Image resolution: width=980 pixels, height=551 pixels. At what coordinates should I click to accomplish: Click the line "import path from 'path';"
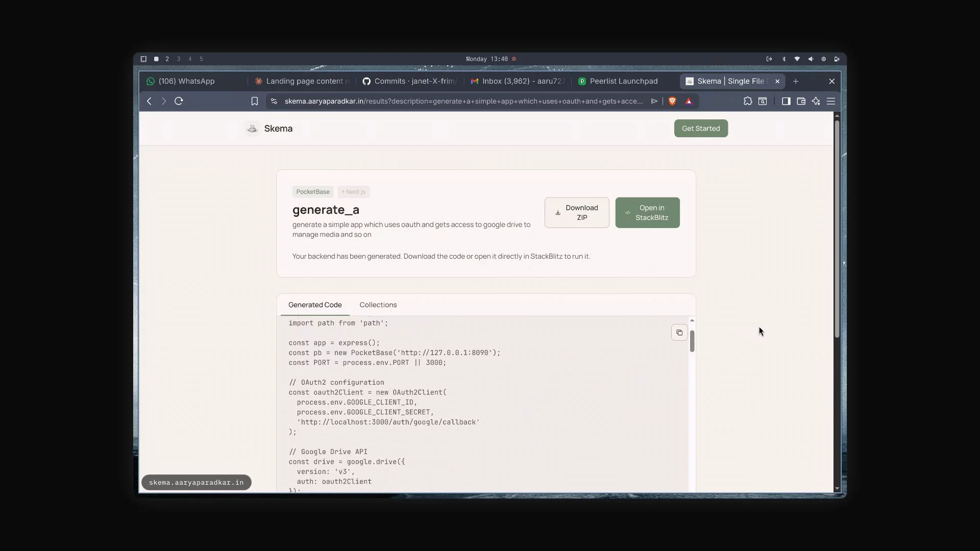[338, 323]
